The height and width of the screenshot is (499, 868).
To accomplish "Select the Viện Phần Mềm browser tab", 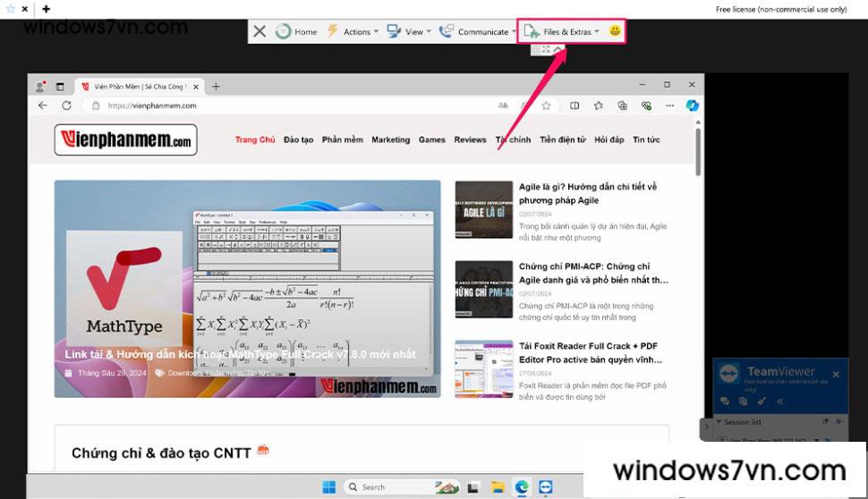I will pos(139,87).
